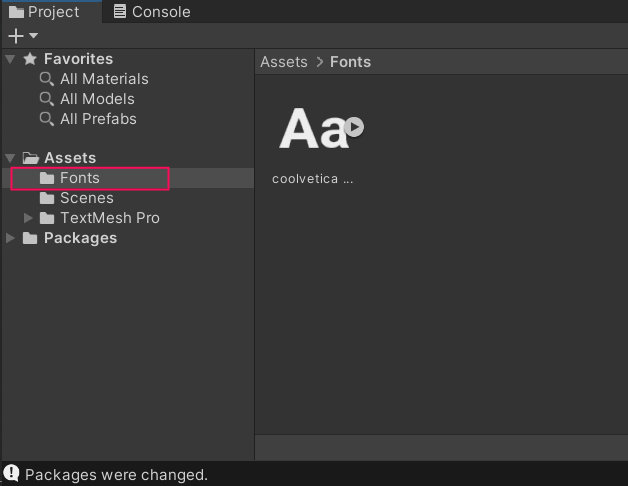Click the Packages folder icon
The image size is (628, 486).
[30, 238]
